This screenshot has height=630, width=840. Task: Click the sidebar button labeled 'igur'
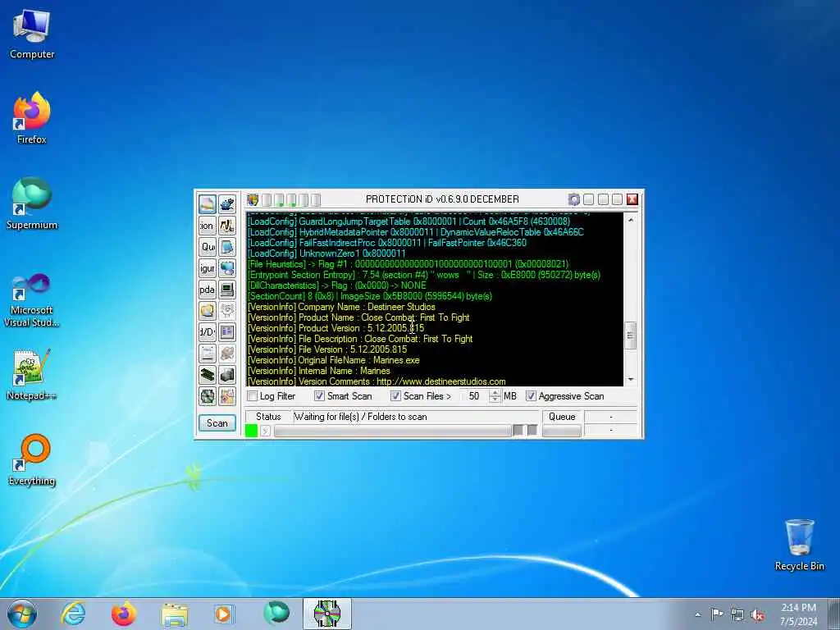tap(208, 268)
